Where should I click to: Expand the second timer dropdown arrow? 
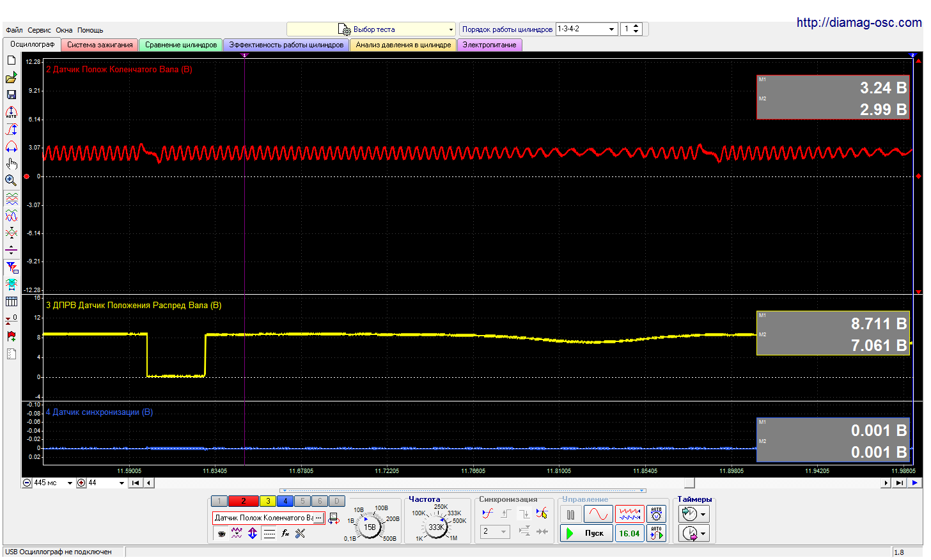click(x=703, y=533)
